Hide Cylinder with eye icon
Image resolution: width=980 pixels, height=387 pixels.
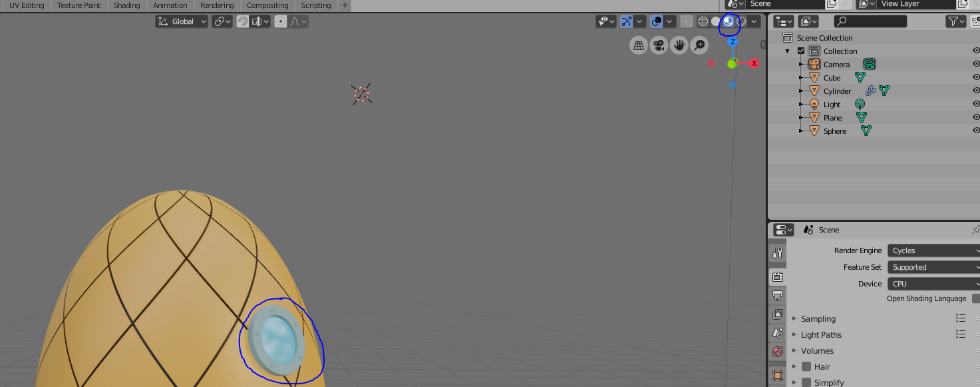pyautogui.click(x=976, y=91)
